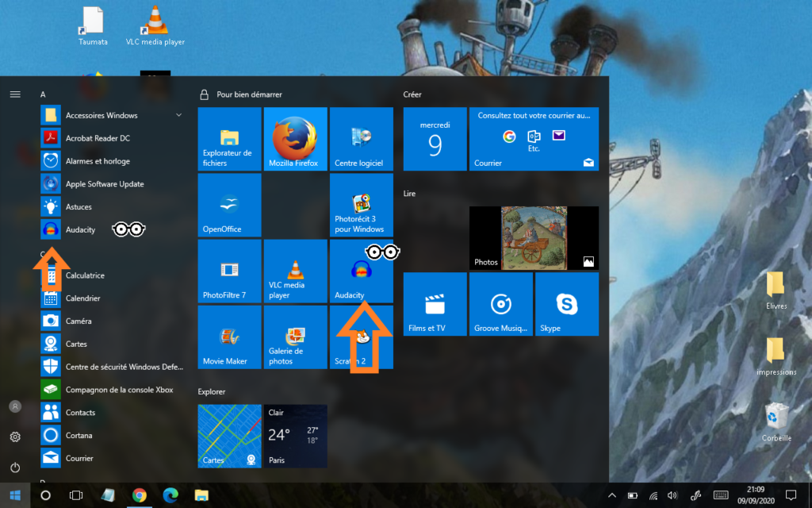812x508 pixels.
Task: Open the battery status icon
Action: pos(632,495)
